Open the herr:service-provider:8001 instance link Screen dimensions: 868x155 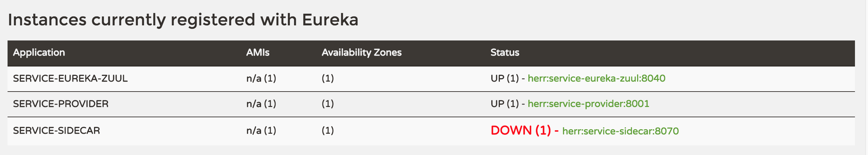(588, 104)
